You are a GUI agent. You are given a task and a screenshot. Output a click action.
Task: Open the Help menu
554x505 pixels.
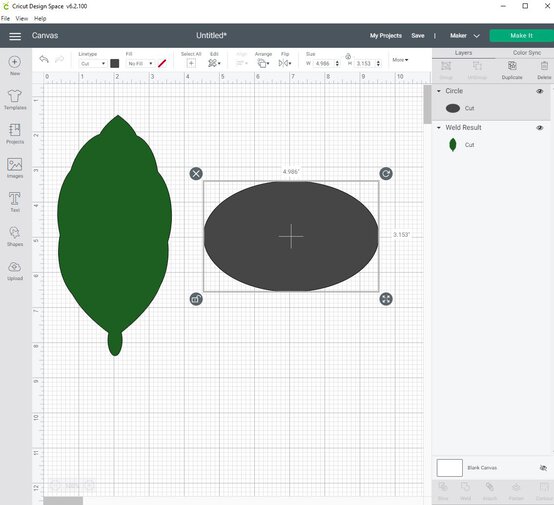(x=40, y=18)
